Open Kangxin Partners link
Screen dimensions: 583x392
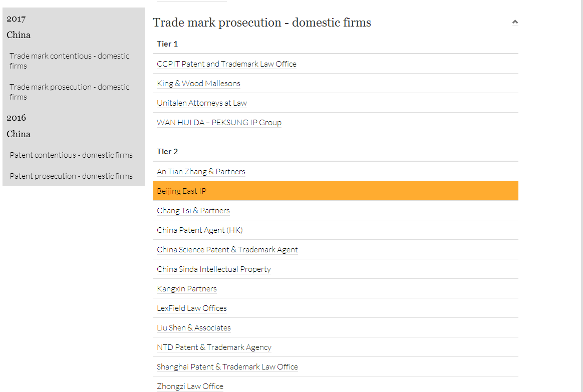187,289
